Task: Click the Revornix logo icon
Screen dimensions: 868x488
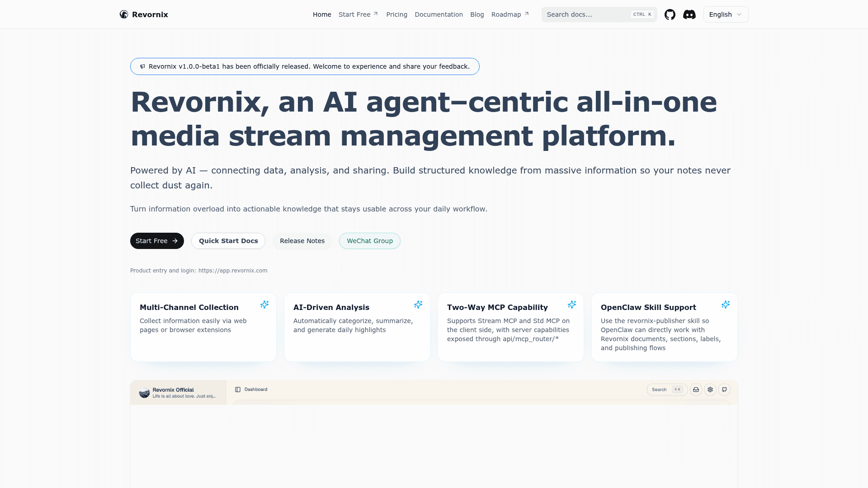Action: pos(124,14)
